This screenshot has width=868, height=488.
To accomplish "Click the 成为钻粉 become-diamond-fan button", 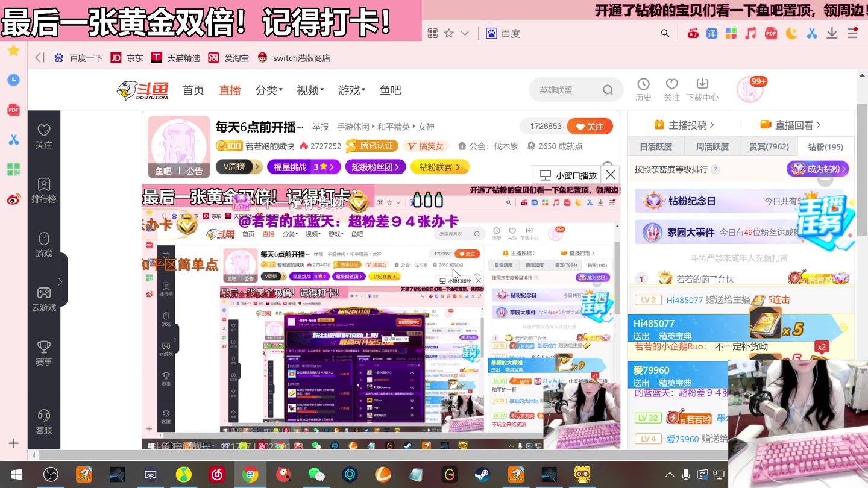I will (x=817, y=169).
